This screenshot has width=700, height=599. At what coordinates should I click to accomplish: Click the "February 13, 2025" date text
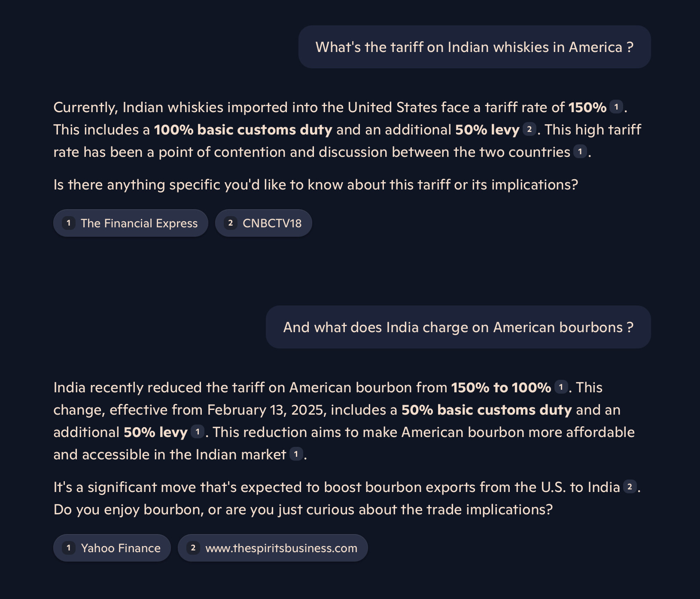coord(265,410)
